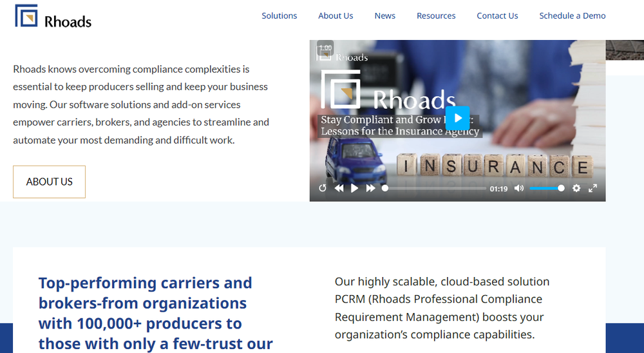
Task: Open the Resources menu
Action: point(436,15)
